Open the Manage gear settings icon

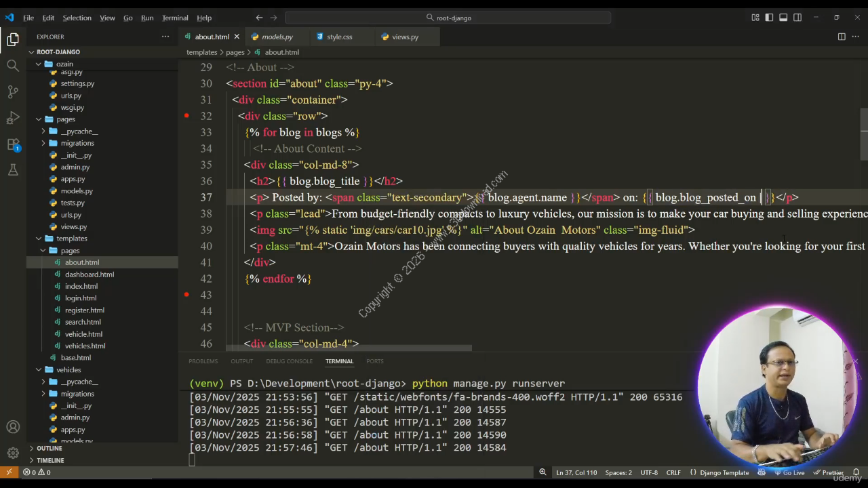(13, 453)
